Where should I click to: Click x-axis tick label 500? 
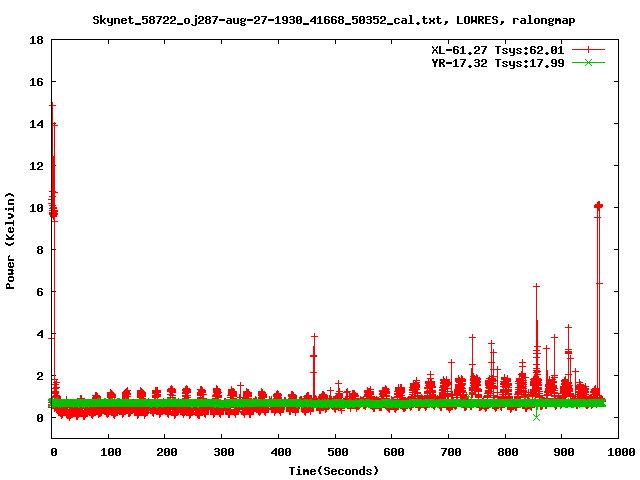[x=338, y=452]
